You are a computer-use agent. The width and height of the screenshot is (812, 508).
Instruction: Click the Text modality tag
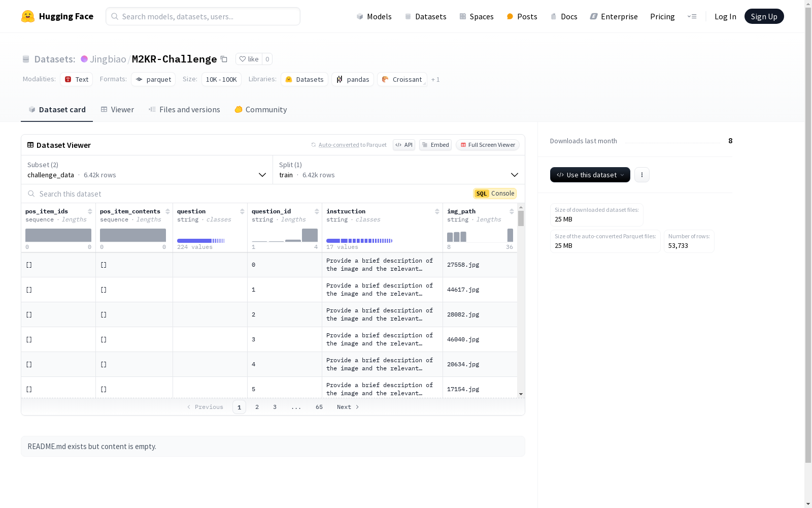pos(77,79)
